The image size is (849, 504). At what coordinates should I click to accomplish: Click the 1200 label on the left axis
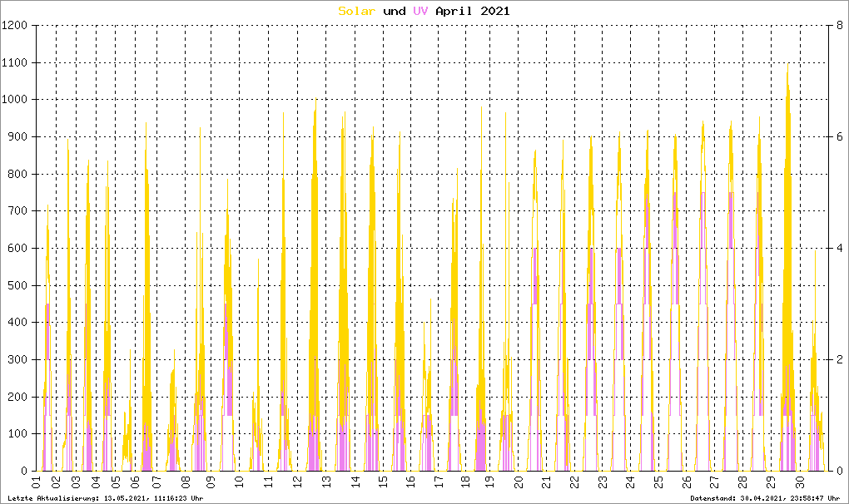(x=16, y=26)
